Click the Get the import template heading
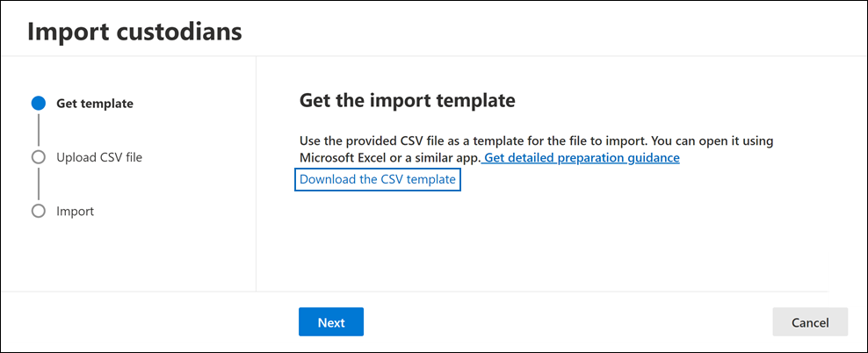Screen dimensions: 868x353 [407, 100]
